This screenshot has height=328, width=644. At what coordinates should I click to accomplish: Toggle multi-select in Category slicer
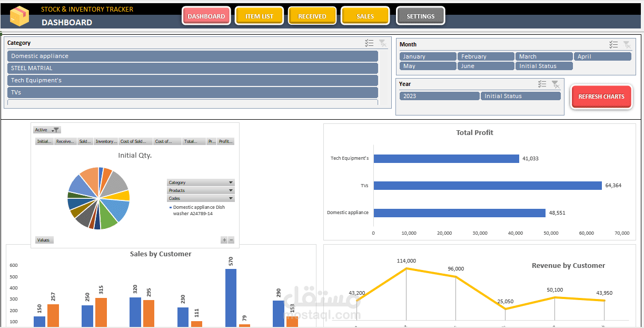point(369,43)
